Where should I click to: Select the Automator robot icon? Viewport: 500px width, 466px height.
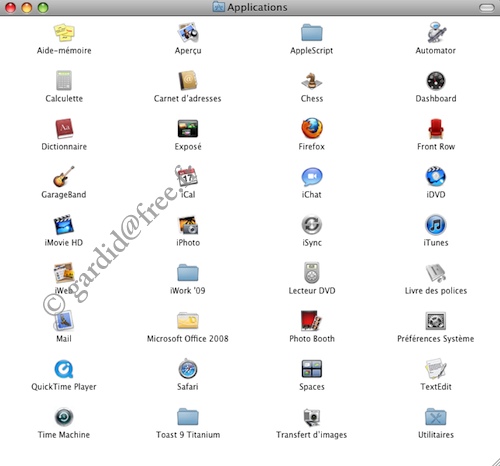436,32
